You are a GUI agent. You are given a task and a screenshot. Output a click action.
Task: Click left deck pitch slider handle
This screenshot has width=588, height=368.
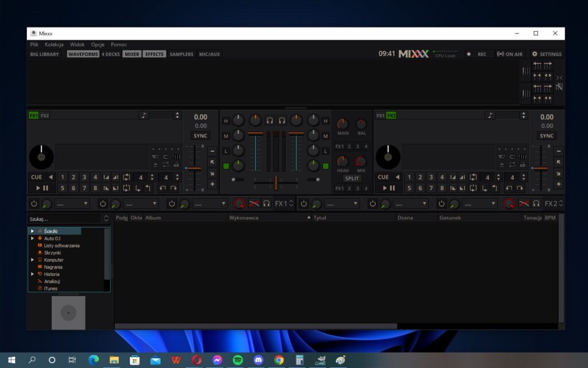(194, 168)
